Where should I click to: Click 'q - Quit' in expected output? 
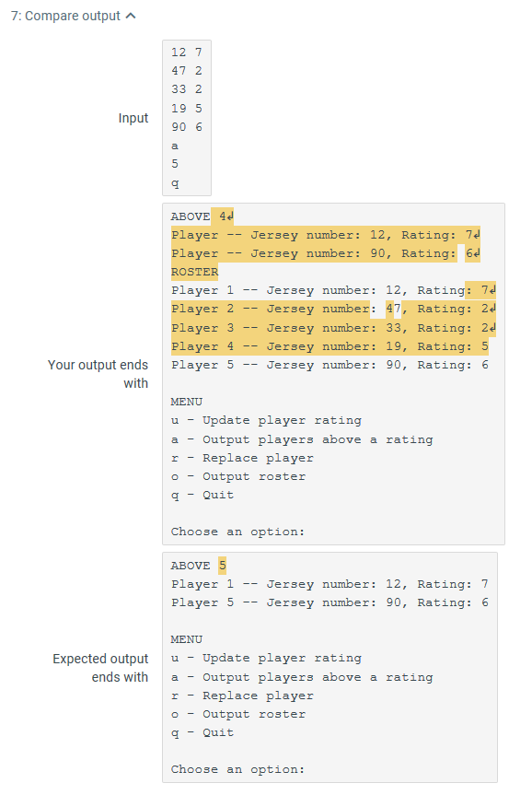(x=202, y=732)
